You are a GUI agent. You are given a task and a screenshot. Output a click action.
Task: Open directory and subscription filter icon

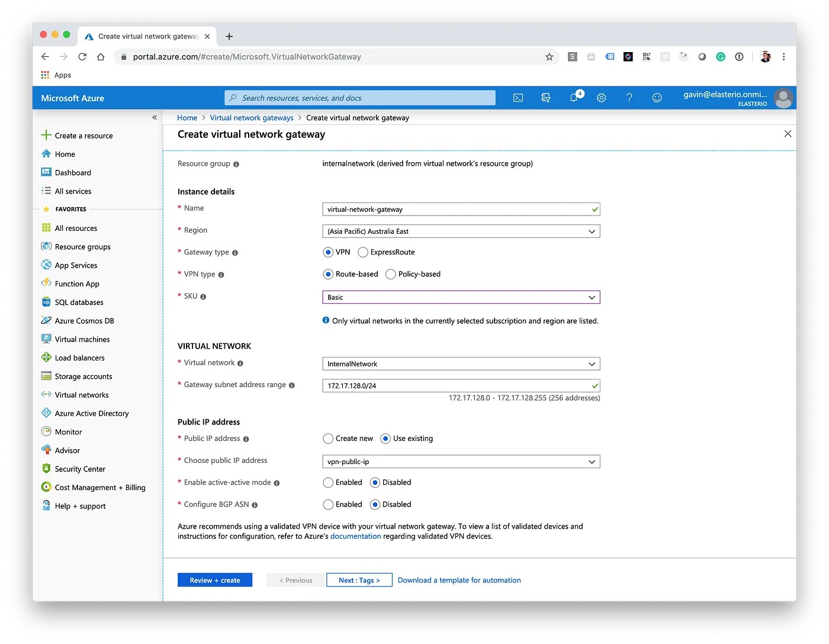point(546,98)
